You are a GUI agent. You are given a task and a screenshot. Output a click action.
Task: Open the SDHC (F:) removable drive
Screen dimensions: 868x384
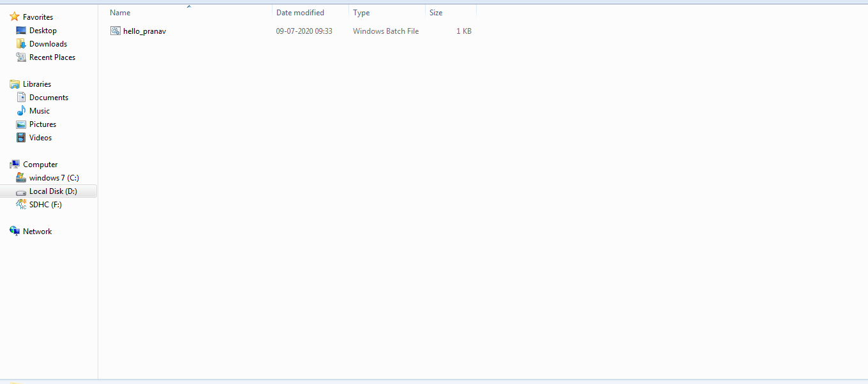45,204
